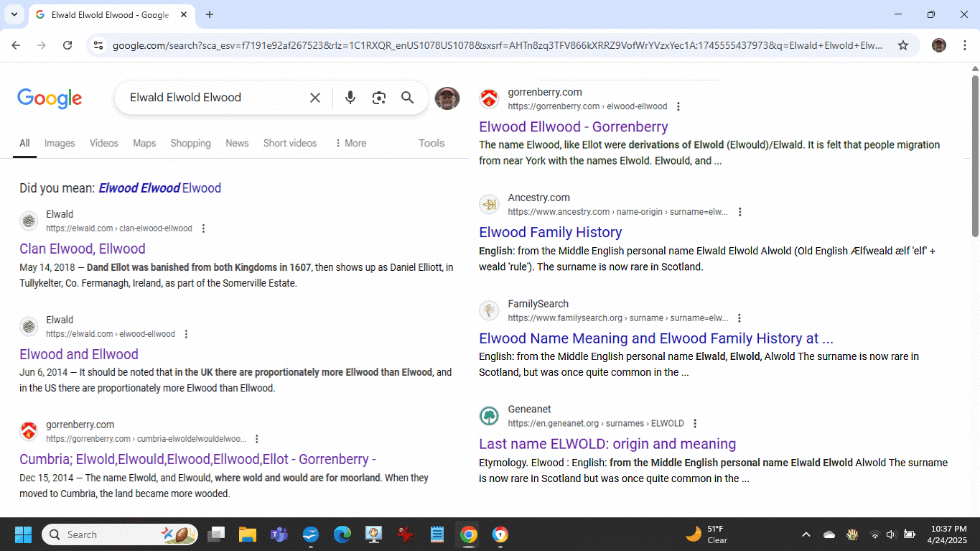The height and width of the screenshot is (551, 980).
Task: Open the Clan Elwood, Ellwood result
Action: [x=83, y=249]
